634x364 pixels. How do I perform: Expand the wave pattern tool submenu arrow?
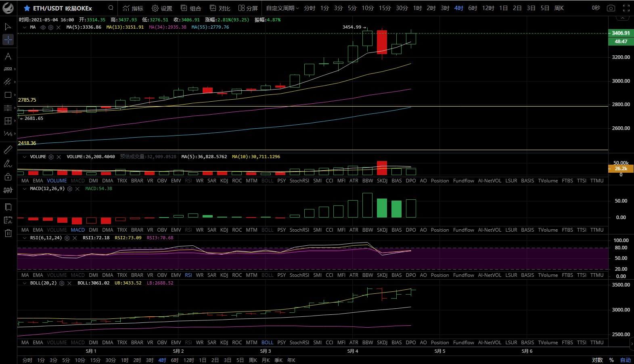coord(15,134)
